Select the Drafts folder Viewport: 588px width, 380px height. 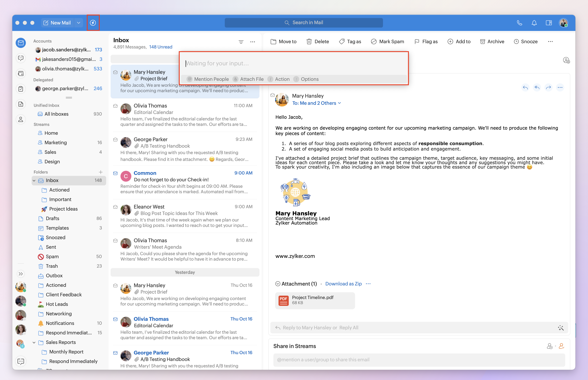[x=52, y=218]
